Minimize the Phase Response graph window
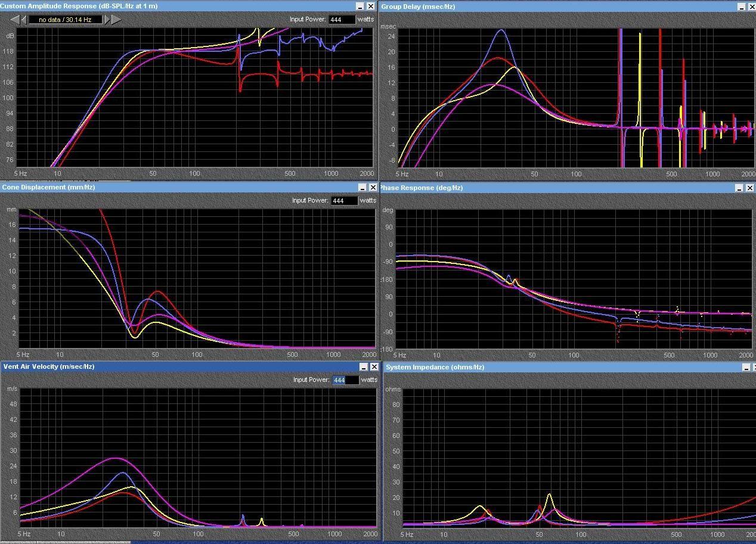The height and width of the screenshot is (544, 756). 739,188
